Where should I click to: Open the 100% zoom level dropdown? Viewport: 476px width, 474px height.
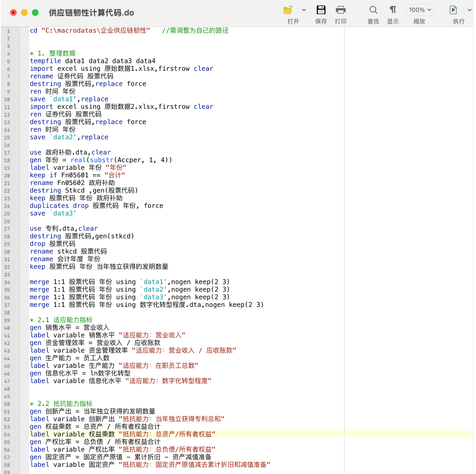click(x=419, y=10)
